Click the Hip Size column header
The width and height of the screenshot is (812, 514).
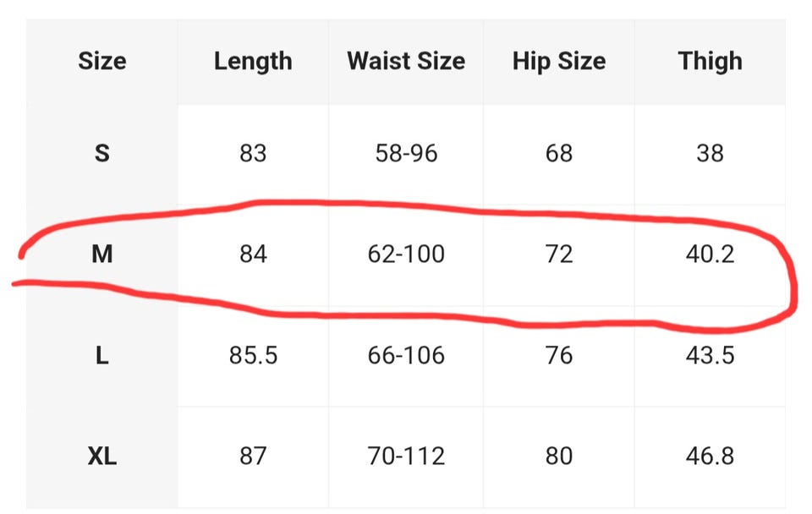pos(559,62)
